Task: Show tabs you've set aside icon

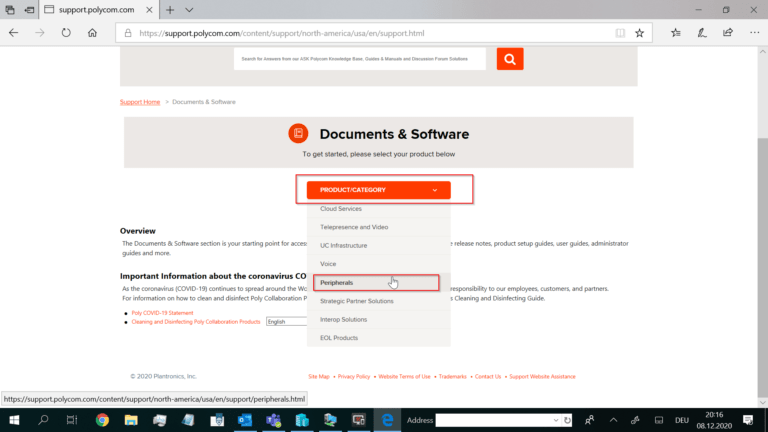Action: click(x=10, y=10)
